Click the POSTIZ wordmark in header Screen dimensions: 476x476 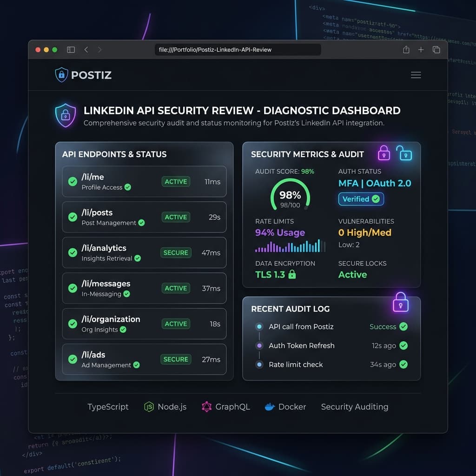(91, 75)
